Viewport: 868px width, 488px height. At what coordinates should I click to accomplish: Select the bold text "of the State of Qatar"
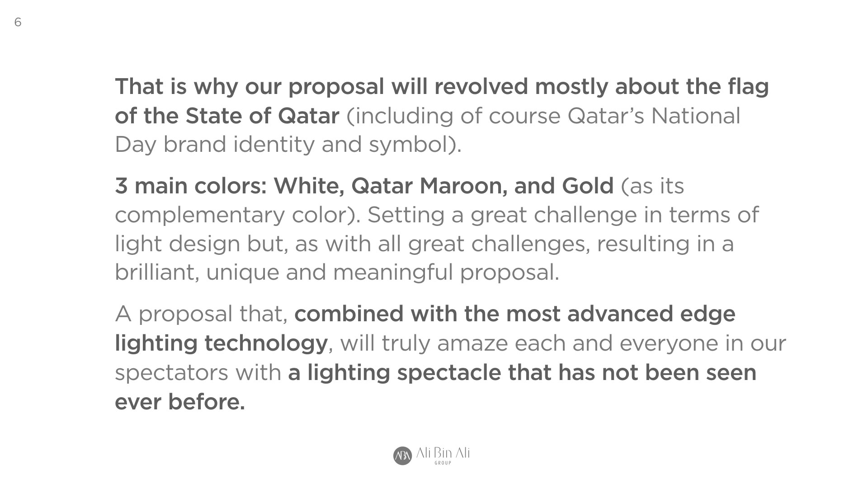coord(226,116)
